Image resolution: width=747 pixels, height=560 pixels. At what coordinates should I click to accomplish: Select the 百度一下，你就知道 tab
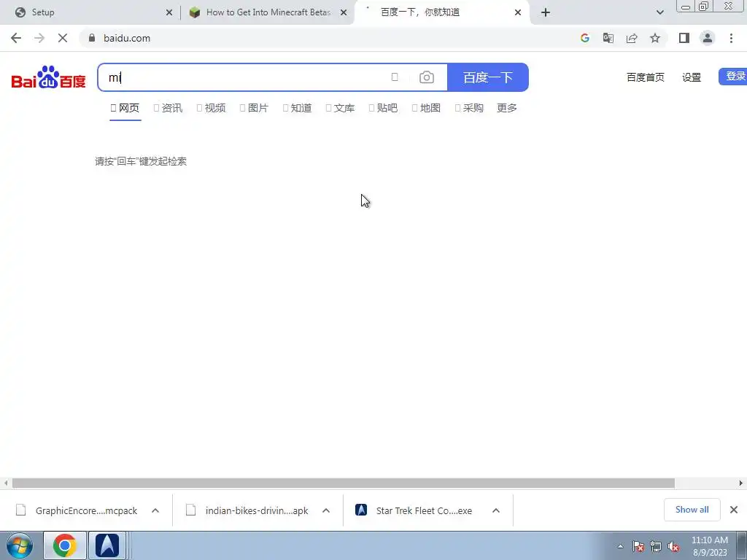[x=443, y=12]
